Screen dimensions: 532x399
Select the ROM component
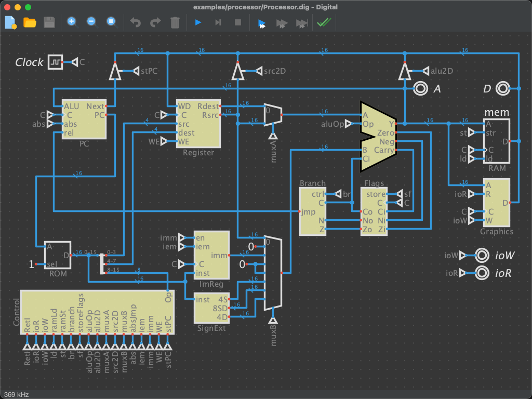[x=58, y=255]
